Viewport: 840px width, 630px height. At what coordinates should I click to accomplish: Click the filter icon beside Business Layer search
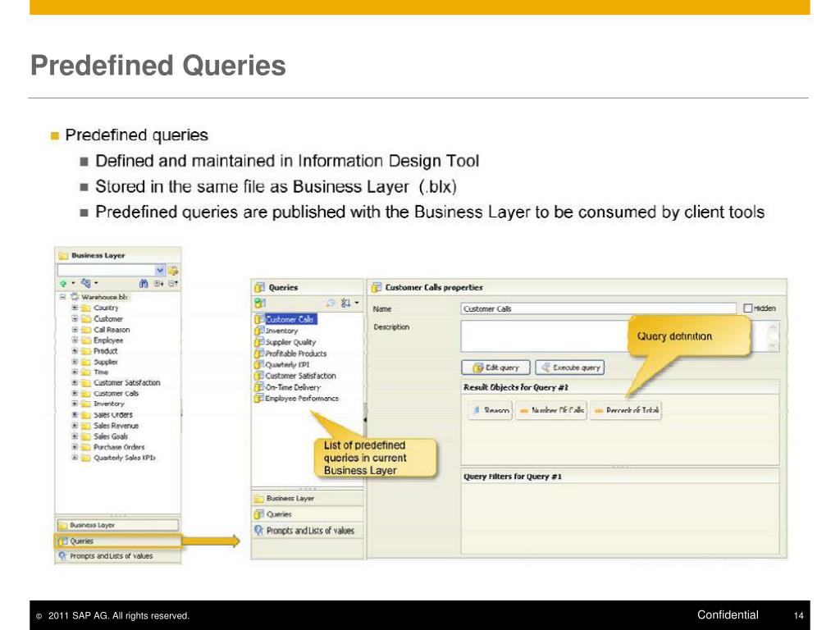click(173, 269)
